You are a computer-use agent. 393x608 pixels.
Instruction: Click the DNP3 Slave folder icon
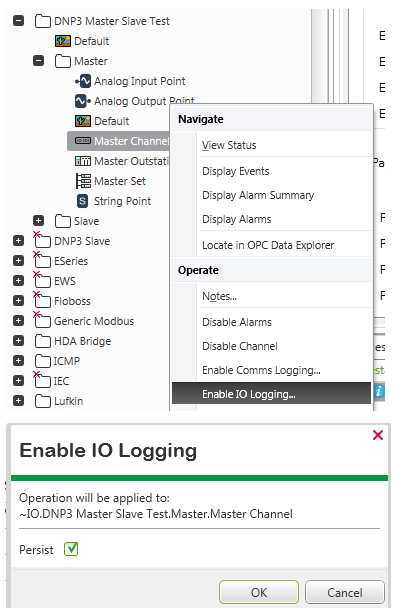tap(42, 240)
